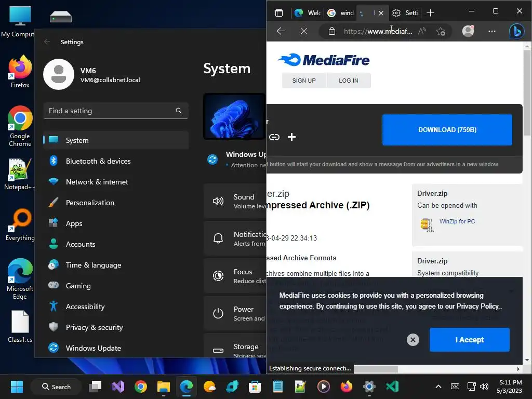Open the Notifications settings tile

pos(235,238)
